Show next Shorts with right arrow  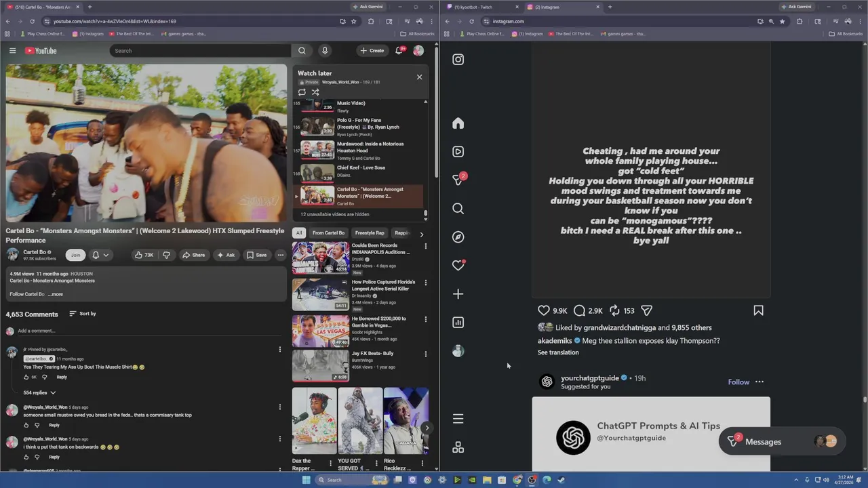pyautogui.click(x=427, y=428)
